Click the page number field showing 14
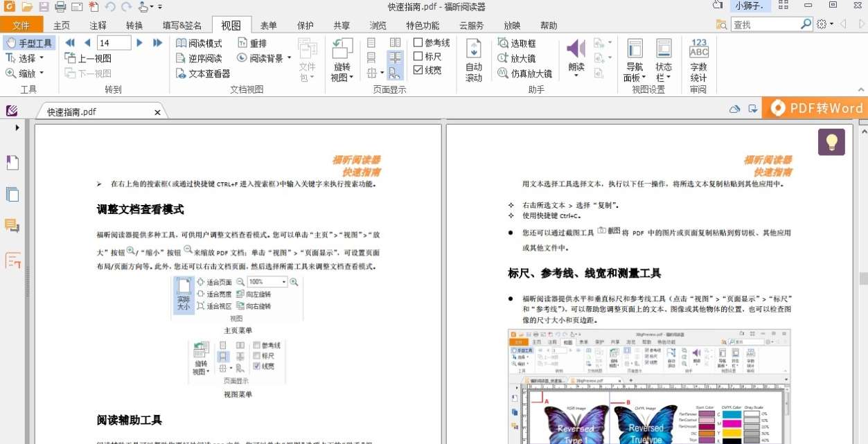 tap(114, 43)
